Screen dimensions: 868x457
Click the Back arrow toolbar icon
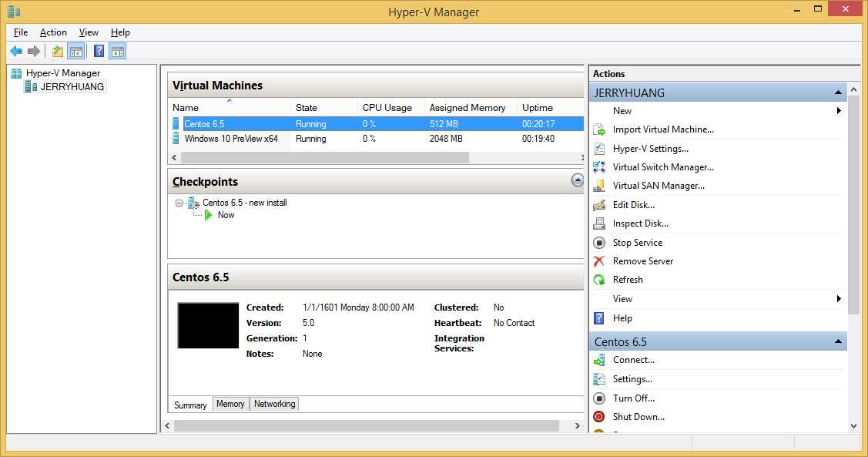(16, 52)
